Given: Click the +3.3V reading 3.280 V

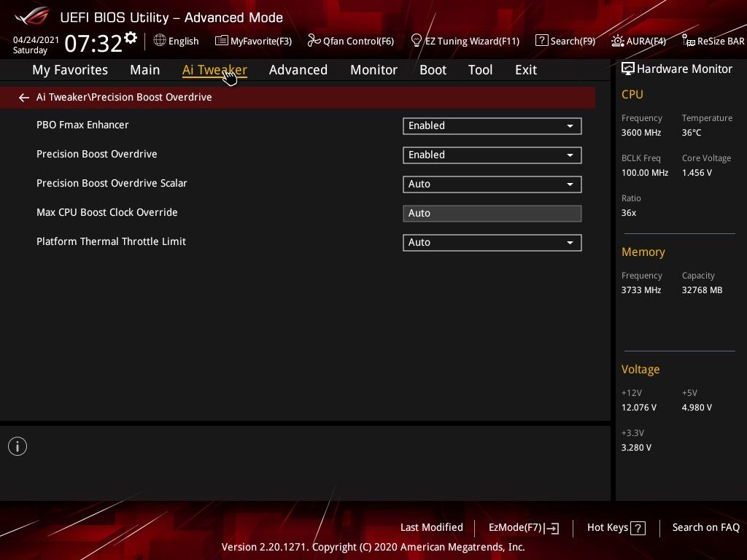Looking at the screenshot, I should pyautogui.click(x=636, y=448).
